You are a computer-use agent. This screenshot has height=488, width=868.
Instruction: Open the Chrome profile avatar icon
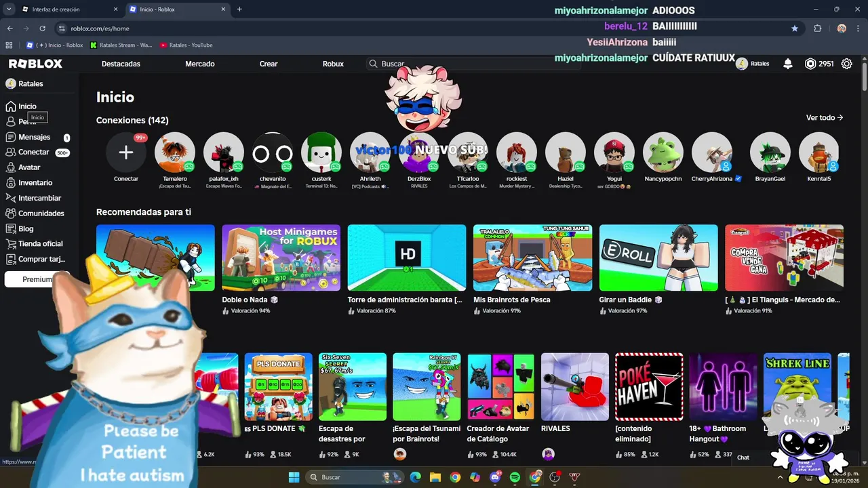click(x=842, y=28)
